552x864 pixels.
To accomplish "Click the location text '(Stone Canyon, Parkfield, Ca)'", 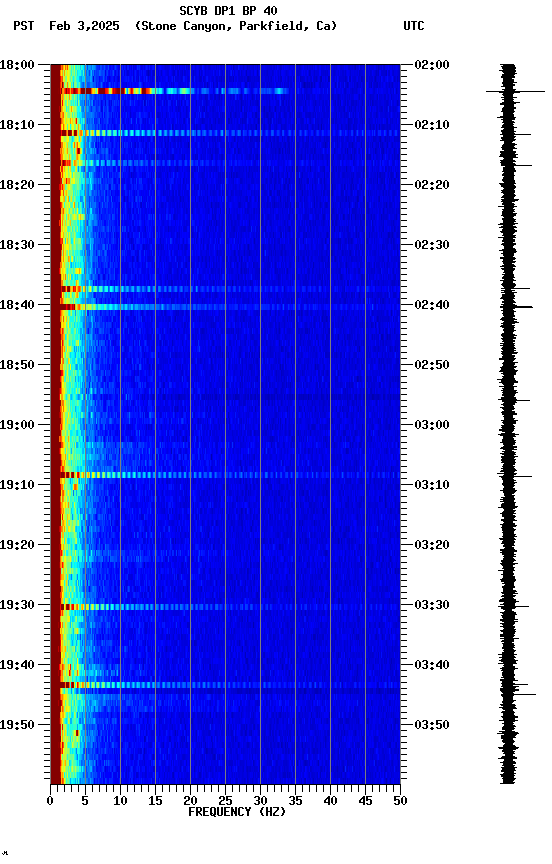I will 236,26.
